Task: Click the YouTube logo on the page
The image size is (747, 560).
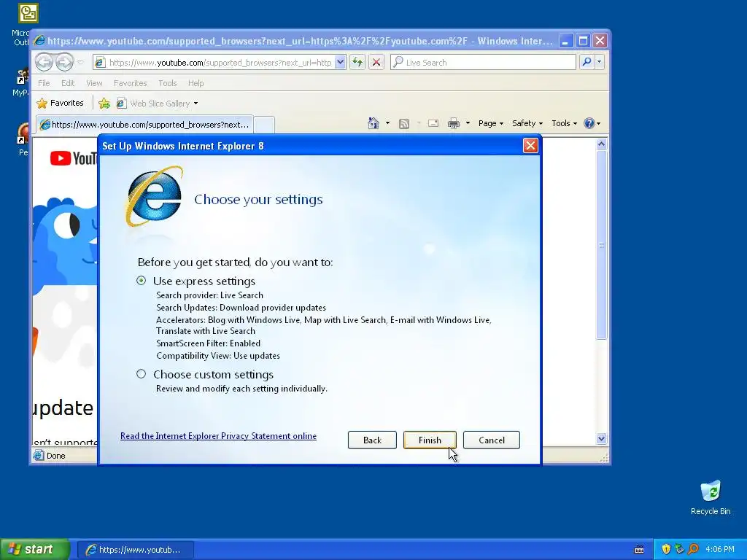Action: [73, 158]
